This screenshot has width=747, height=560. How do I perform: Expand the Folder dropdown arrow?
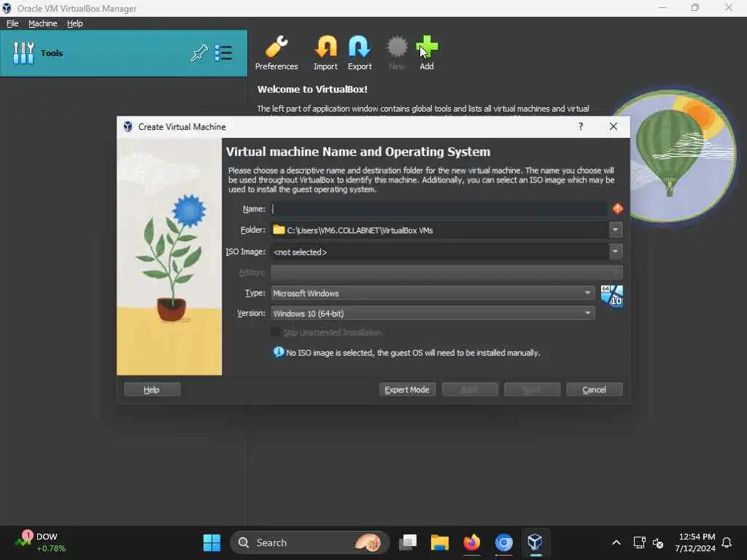pyautogui.click(x=616, y=230)
